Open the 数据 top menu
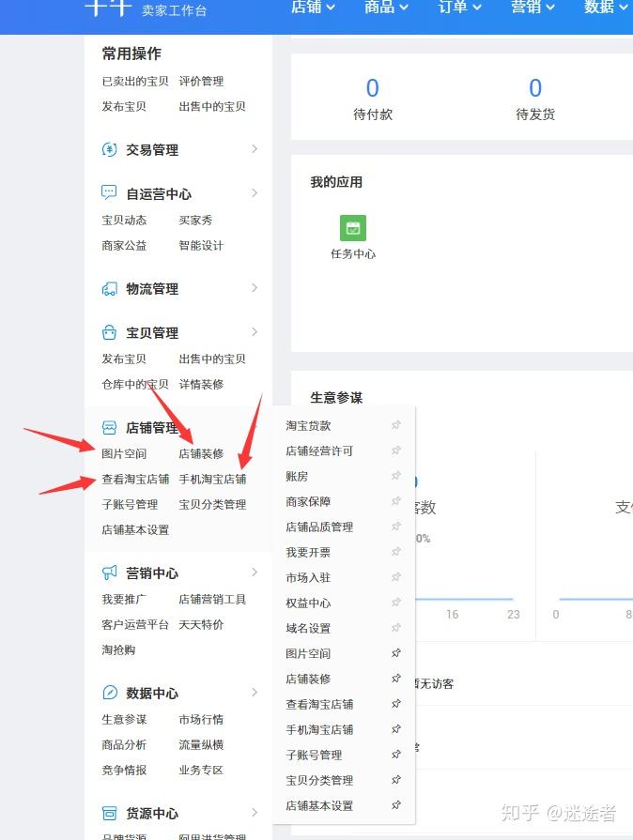The height and width of the screenshot is (840, 633). coord(606,7)
